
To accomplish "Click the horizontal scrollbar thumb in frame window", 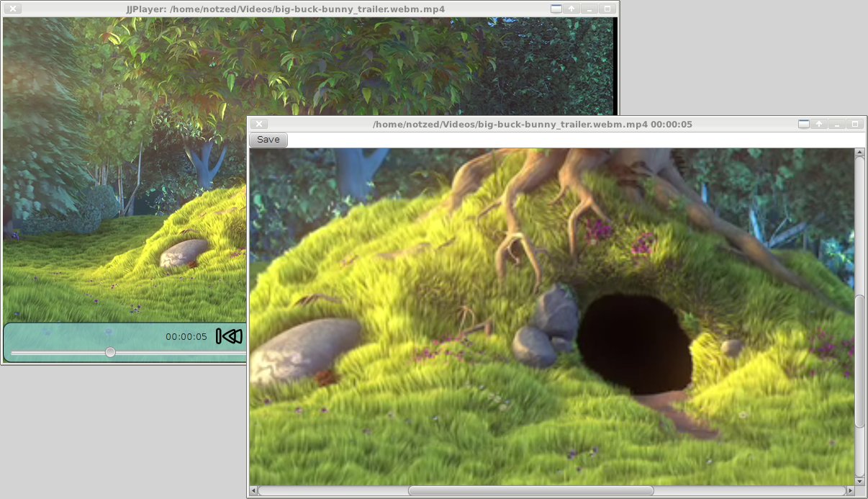I will point(531,491).
